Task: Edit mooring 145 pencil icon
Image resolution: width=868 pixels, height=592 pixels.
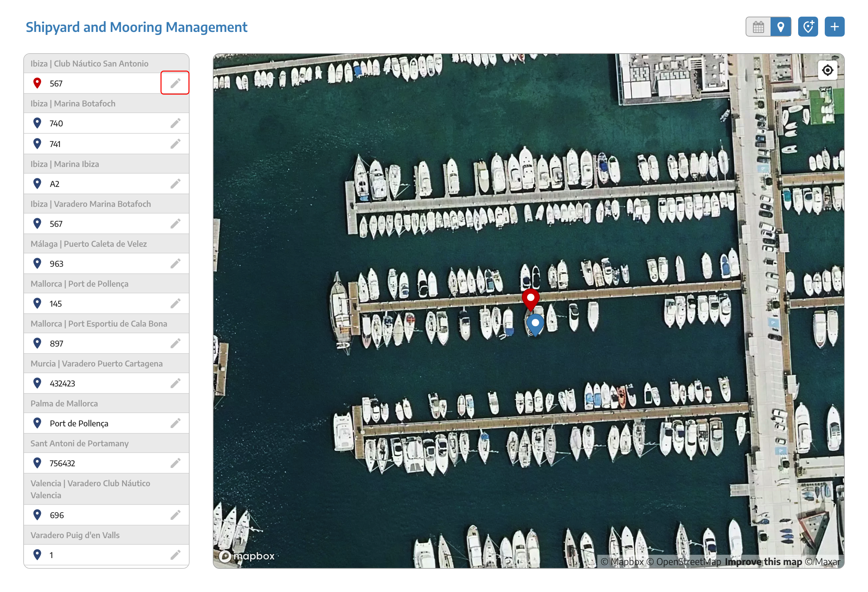Action: pyautogui.click(x=175, y=304)
